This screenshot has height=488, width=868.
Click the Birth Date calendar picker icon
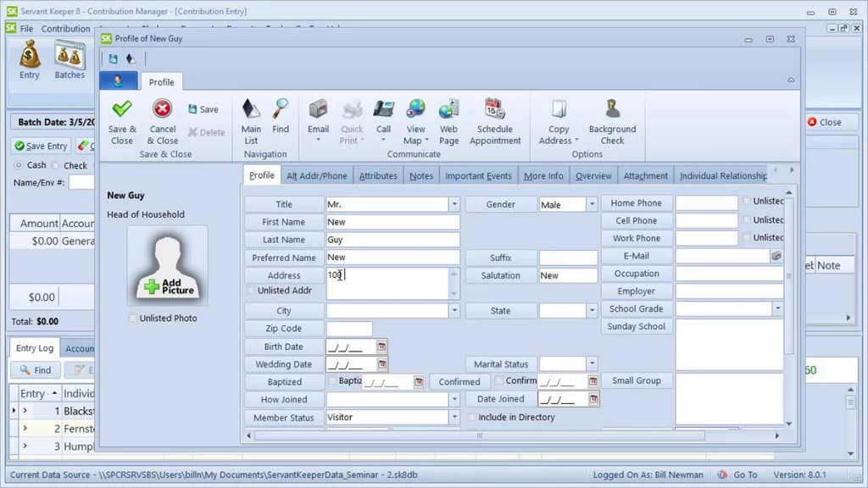381,347
